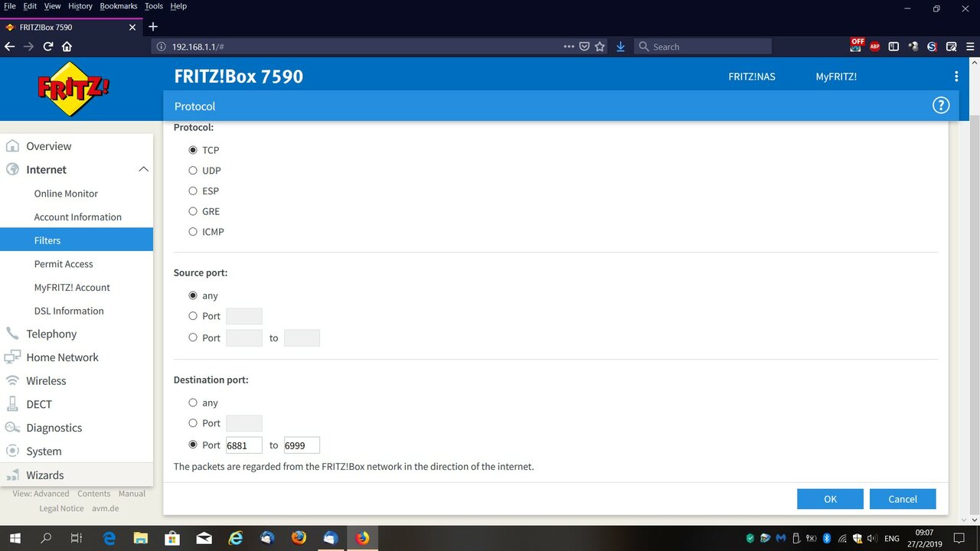Click the browser Search box
Screen dimensions: 980x551
[702, 47]
